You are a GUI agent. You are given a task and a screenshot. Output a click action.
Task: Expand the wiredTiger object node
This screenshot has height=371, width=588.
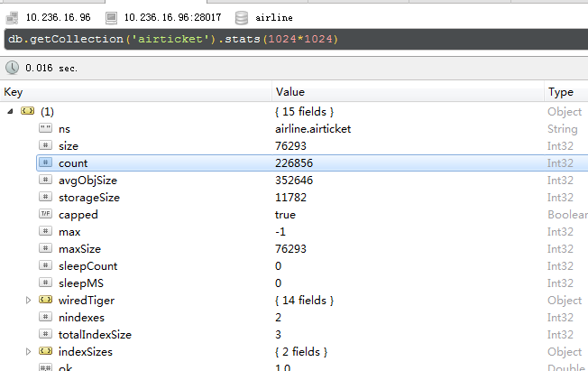28,300
